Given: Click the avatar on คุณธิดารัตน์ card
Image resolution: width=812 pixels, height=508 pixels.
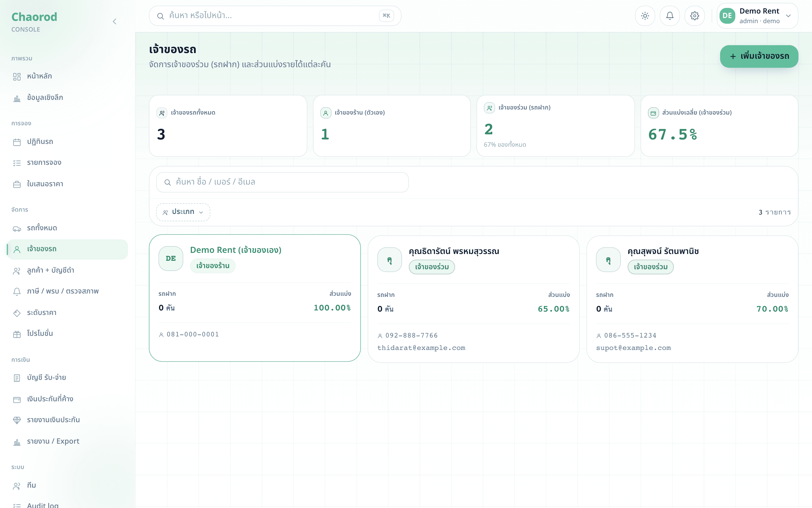Looking at the screenshot, I should 390,260.
